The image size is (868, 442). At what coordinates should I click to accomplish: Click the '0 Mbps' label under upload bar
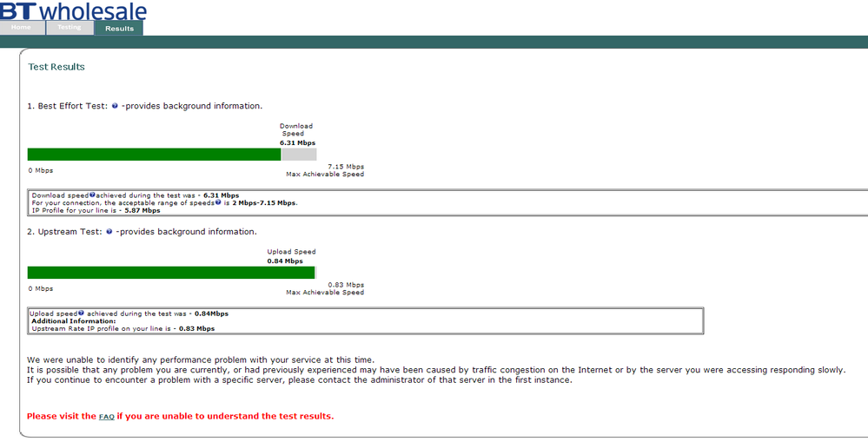pos(41,289)
